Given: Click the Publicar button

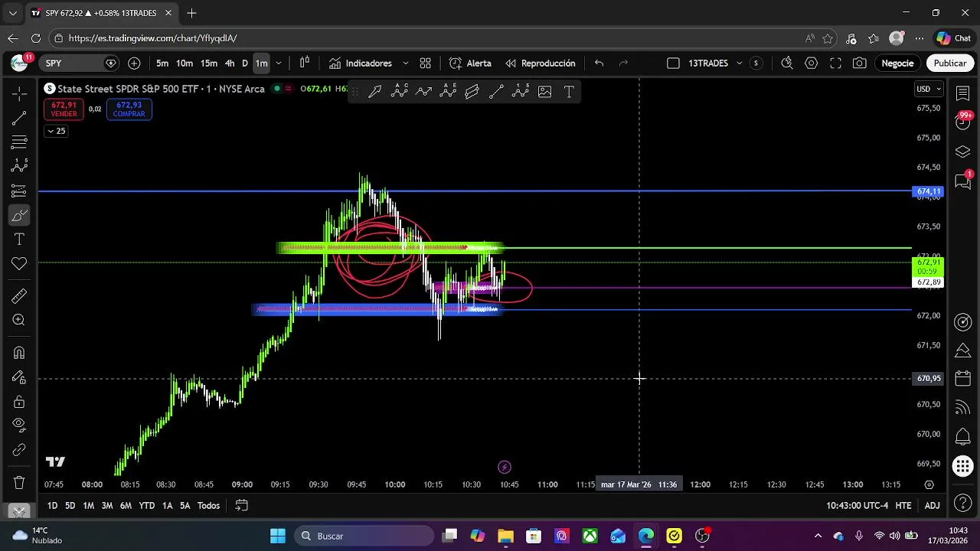Looking at the screenshot, I should [950, 64].
